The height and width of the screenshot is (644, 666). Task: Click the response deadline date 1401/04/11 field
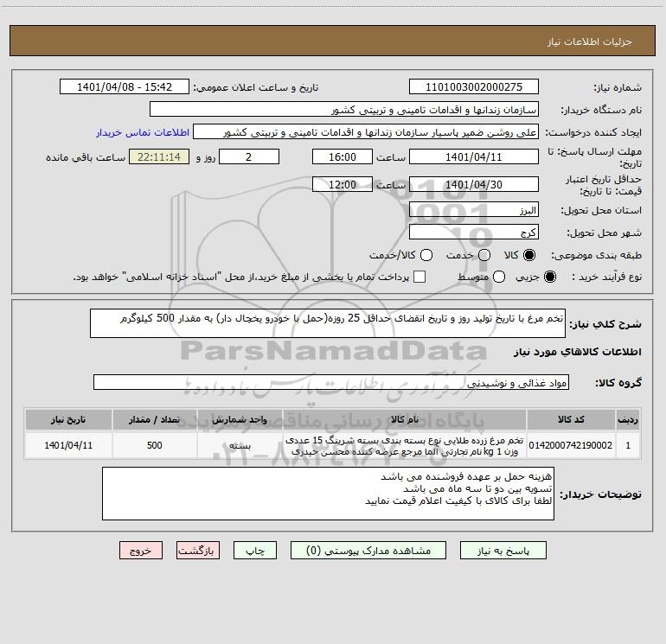click(x=474, y=156)
